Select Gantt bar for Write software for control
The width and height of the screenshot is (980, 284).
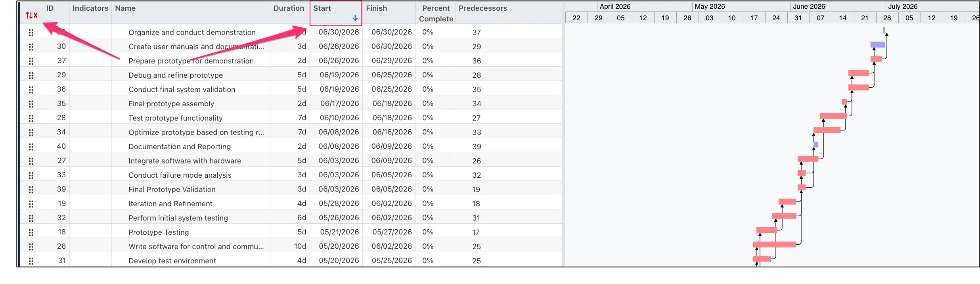pos(775,245)
